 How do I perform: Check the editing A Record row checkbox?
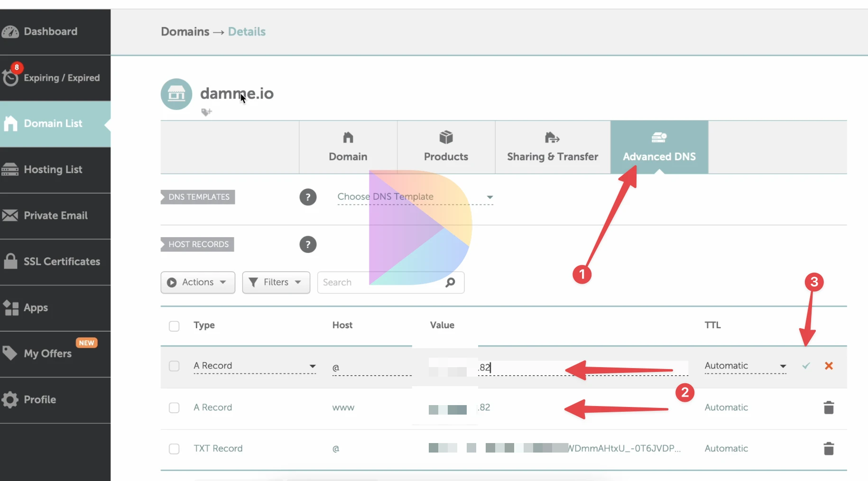174,366
